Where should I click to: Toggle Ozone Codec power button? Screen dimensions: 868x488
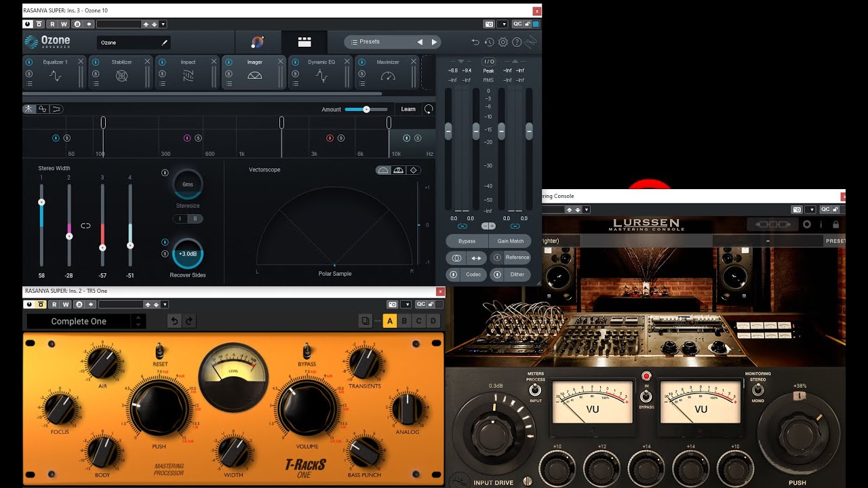coord(454,274)
